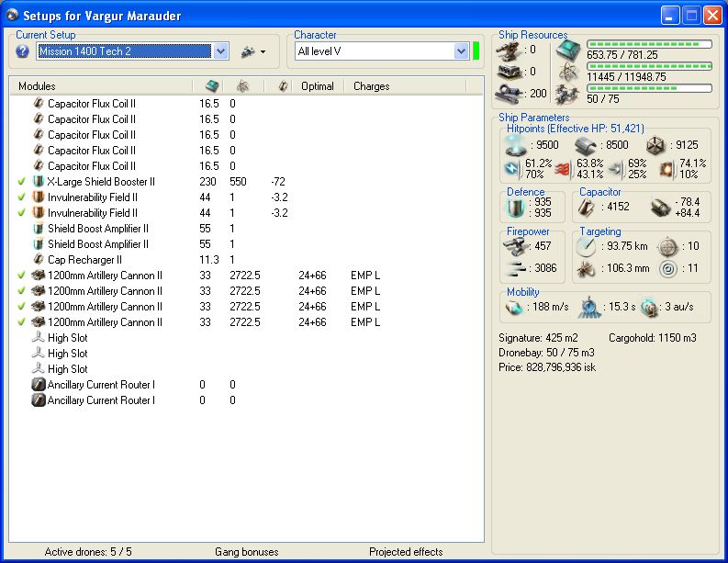This screenshot has height=563, width=728.
Task: Click the first Ancillary Current Router I icon
Action: [39, 384]
